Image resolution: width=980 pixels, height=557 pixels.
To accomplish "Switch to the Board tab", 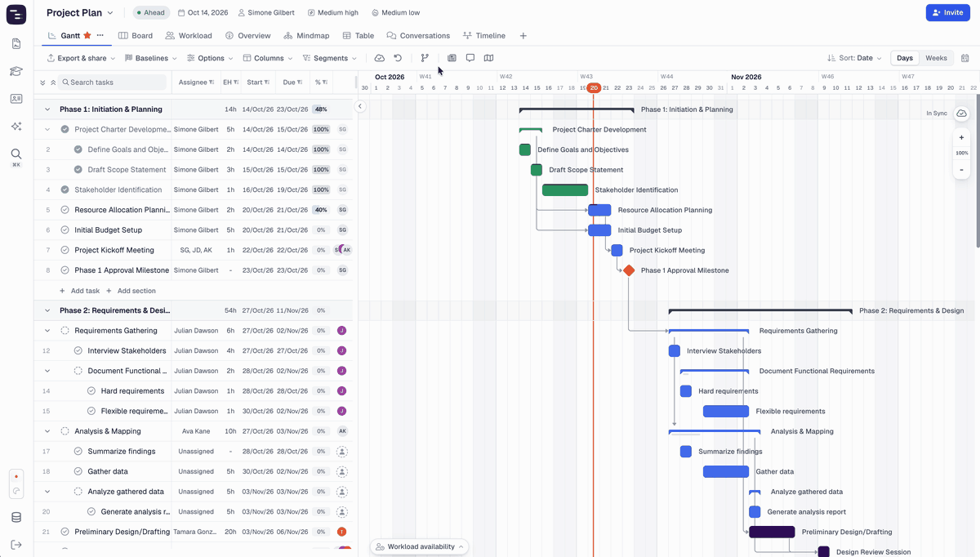I will 136,36.
